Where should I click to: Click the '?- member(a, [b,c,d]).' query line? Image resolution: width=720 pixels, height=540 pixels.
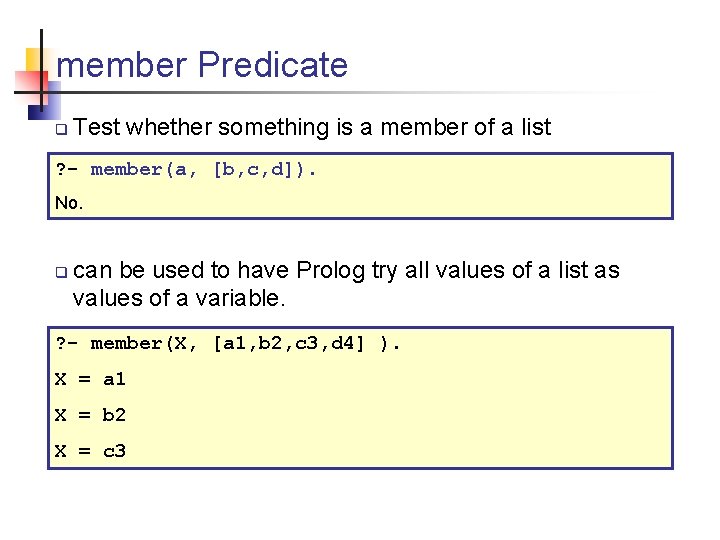point(187,169)
